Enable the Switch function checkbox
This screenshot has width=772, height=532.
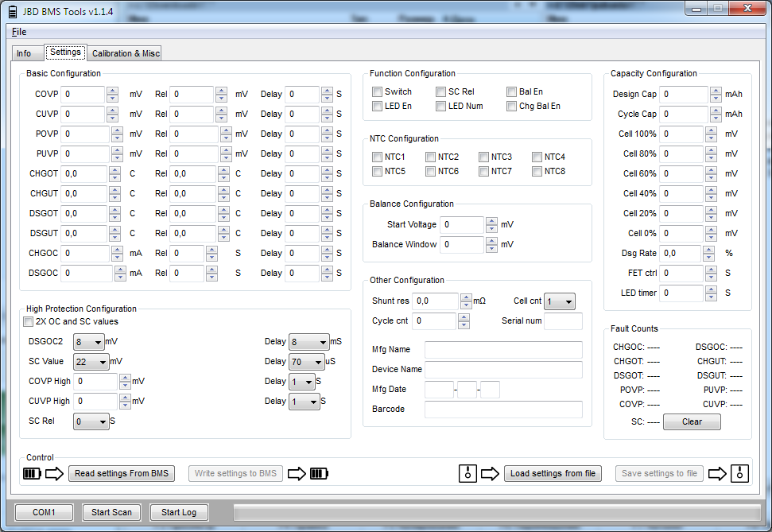tap(377, 91)
